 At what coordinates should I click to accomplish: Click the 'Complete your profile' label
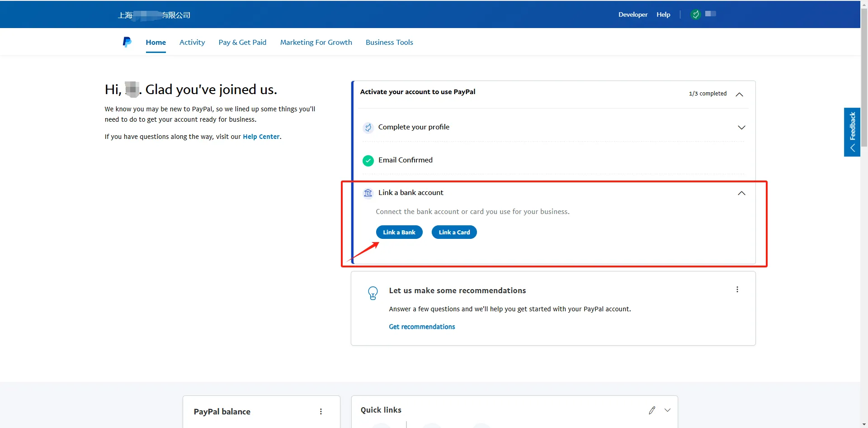[x=414, y=127]
